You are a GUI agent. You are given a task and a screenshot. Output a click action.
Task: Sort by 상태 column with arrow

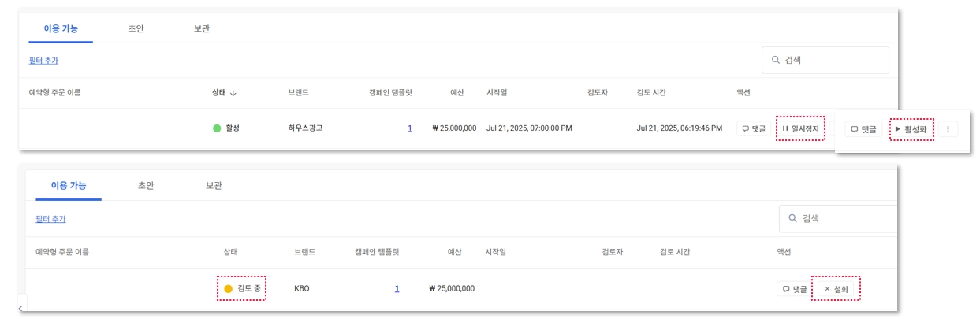point(224,92)
